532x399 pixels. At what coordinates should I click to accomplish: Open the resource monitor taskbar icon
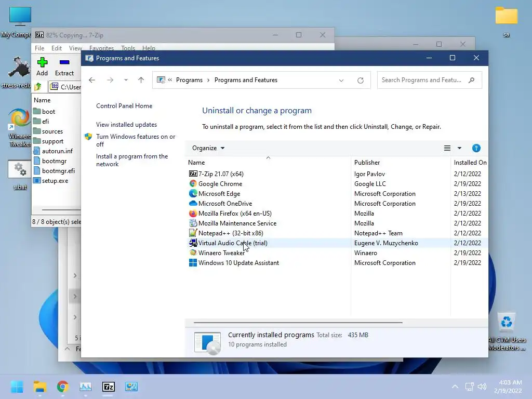(x=86, y=387)
